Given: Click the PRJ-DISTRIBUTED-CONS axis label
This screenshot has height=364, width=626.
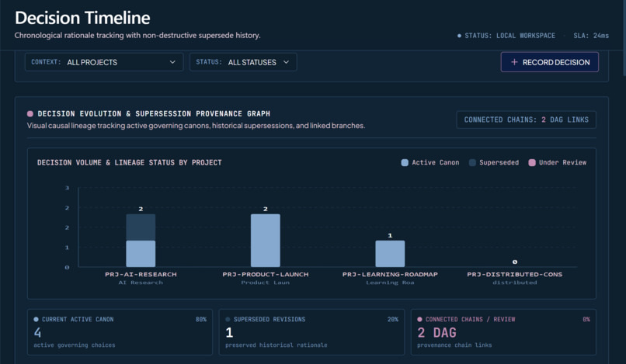Looking at the screenshot, I should click(515, 274).
